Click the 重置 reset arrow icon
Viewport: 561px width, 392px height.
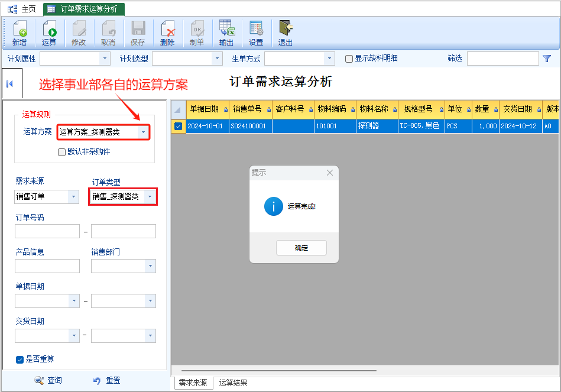click(97, 381)
